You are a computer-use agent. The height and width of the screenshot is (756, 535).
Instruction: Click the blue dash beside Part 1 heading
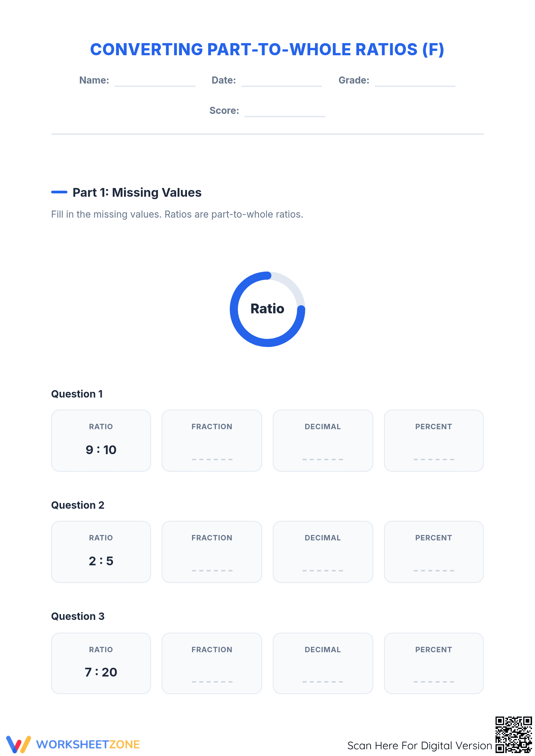[x=59, y=192]
